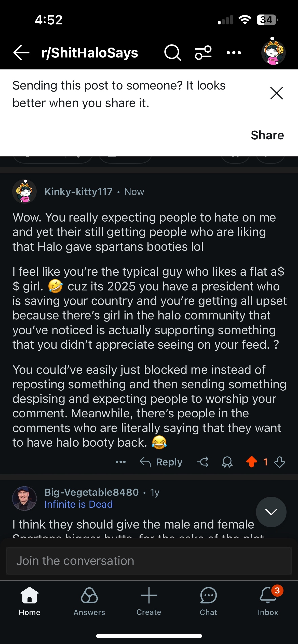Viewport: 298px width, 644px height.
Task: Jump to next comment chevron button
Action: (x=271, y=512)
